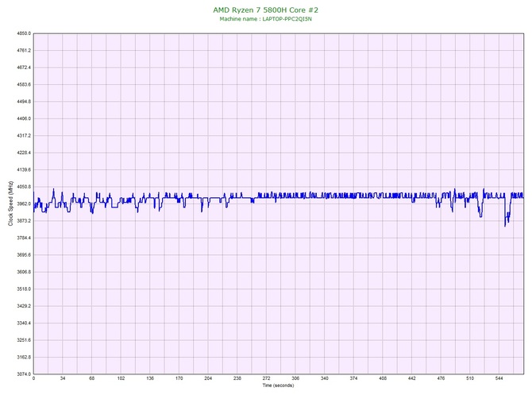
Task: Select the 3518.0 y-axis value
Action: [x=24, y=289]
